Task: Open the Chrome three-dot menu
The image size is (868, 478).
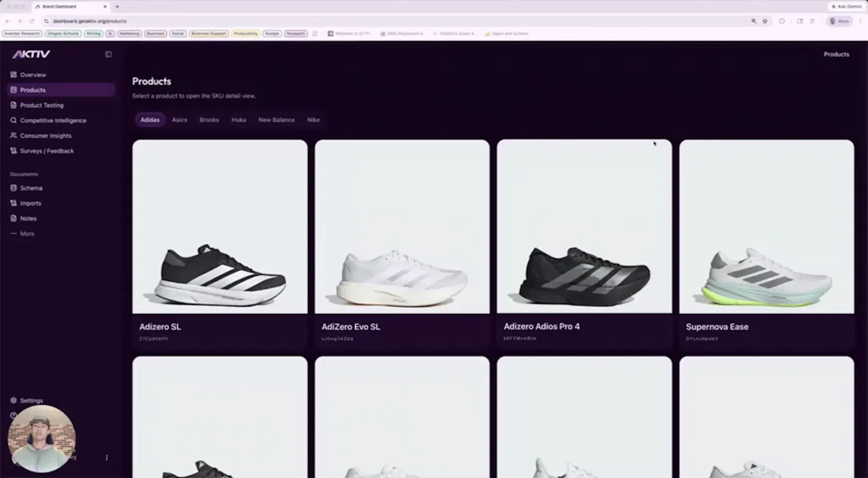Action: click(x=860, y=21)
